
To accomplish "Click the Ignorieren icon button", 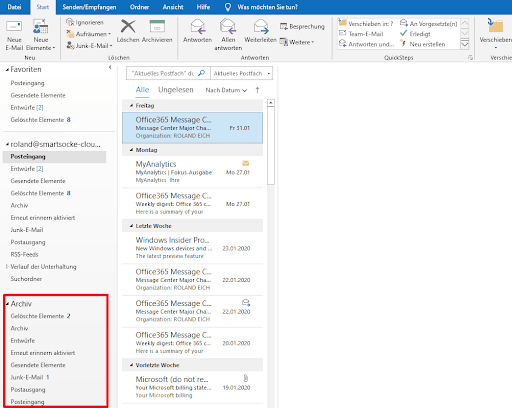I will coord(85,22).
